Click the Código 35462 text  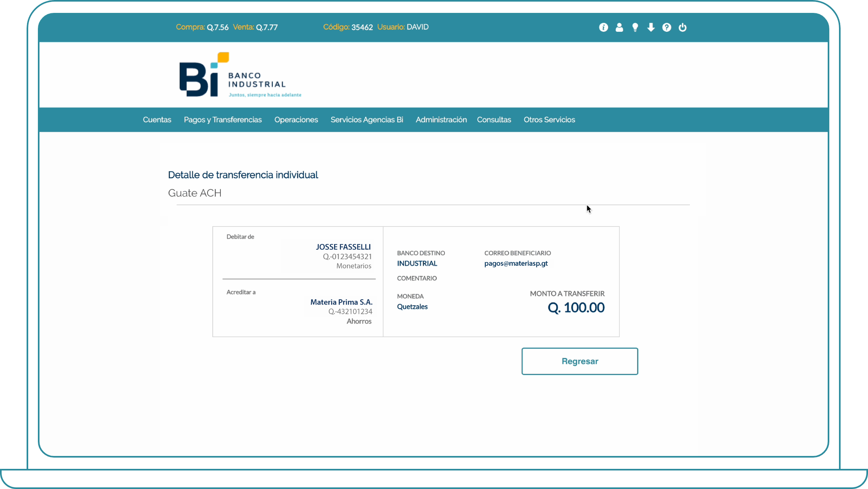348,27
